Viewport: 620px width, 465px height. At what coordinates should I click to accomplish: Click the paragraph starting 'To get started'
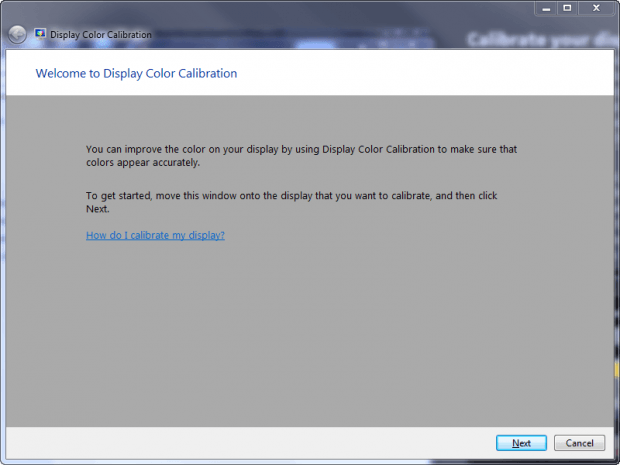[291, 202]
